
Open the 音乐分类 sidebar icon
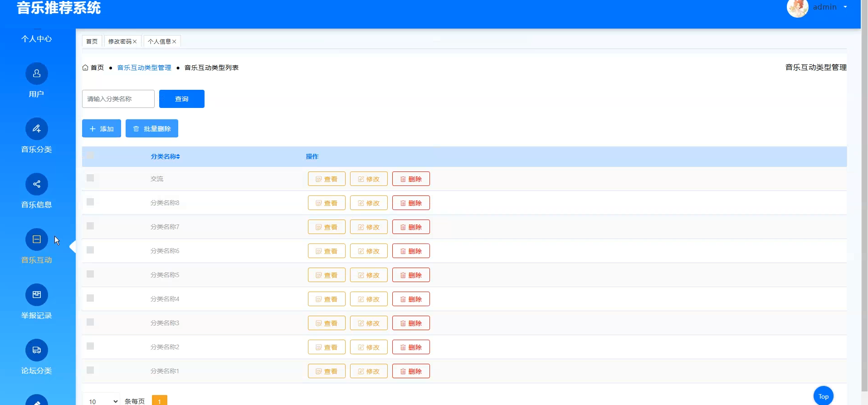(37, 129)
